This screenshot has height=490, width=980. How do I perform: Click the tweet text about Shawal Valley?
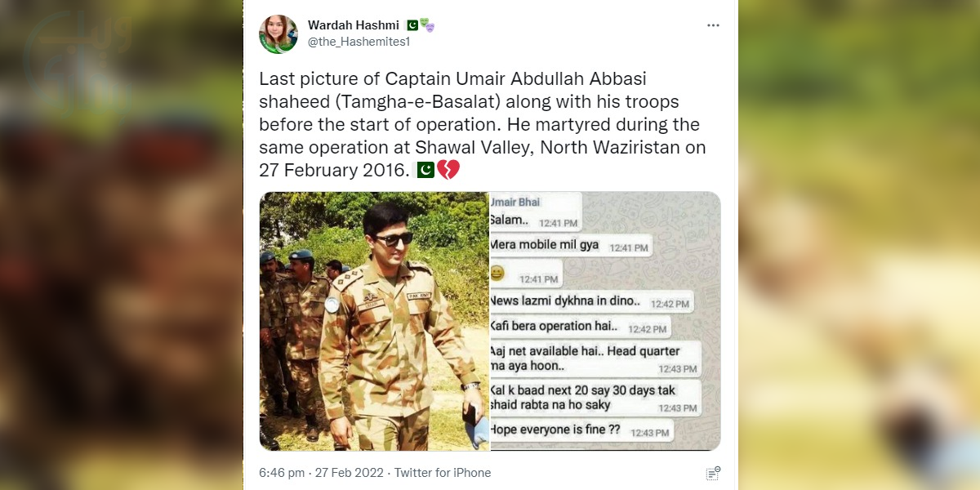click(x=482, y=125)
